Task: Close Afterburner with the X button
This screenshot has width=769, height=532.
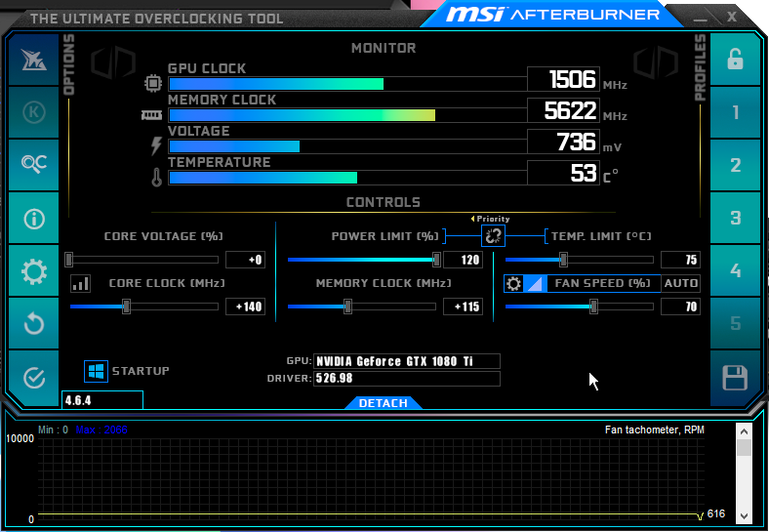Action: click(731, 17)
